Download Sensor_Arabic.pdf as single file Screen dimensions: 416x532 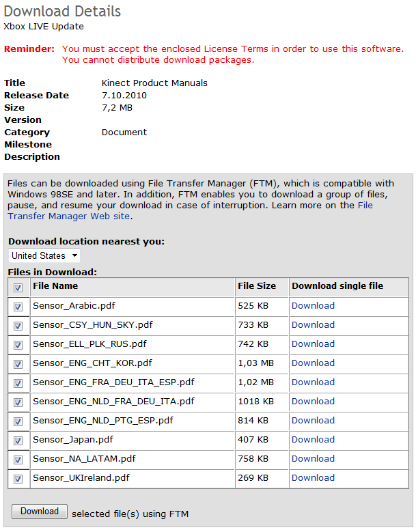point(313,306)
